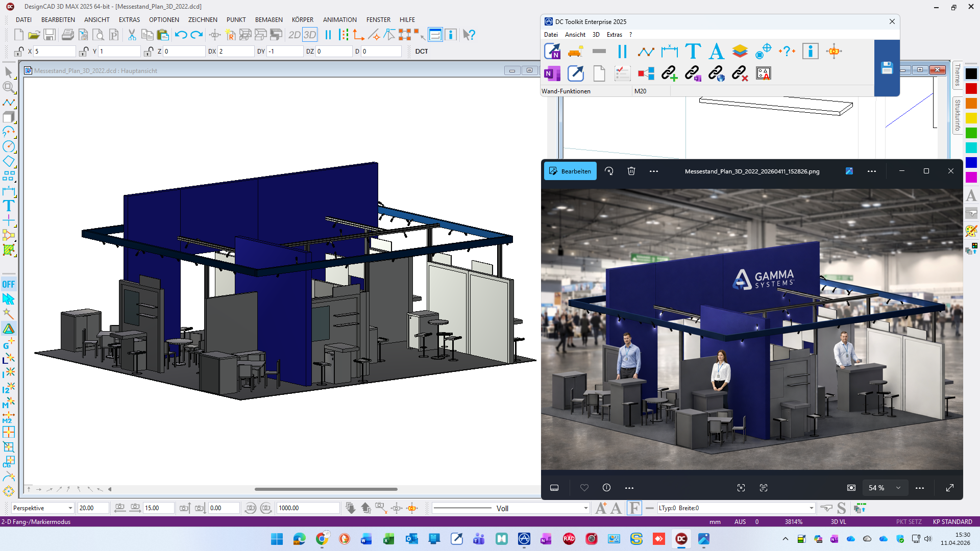The image size is (980, 551).
Task: Click add link icon in DC Toolkit
Action: coord(669,73)
